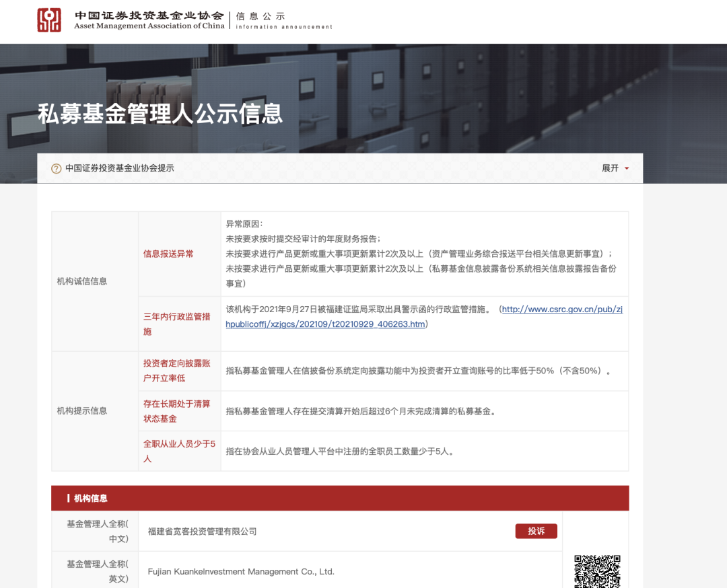Click the 机构信息 section header
727x588 pixels.
pyautogui.click(x=90, y=498)
